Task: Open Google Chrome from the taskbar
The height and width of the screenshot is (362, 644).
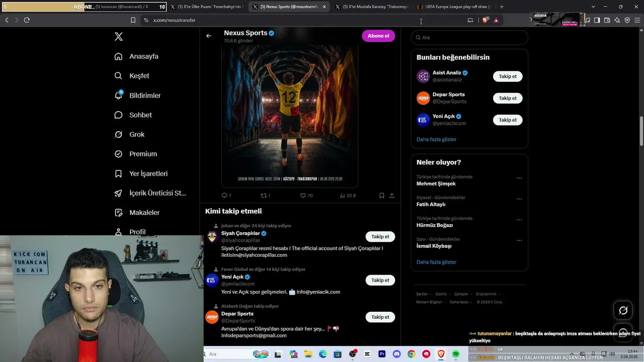Action: tap(412, 354)
